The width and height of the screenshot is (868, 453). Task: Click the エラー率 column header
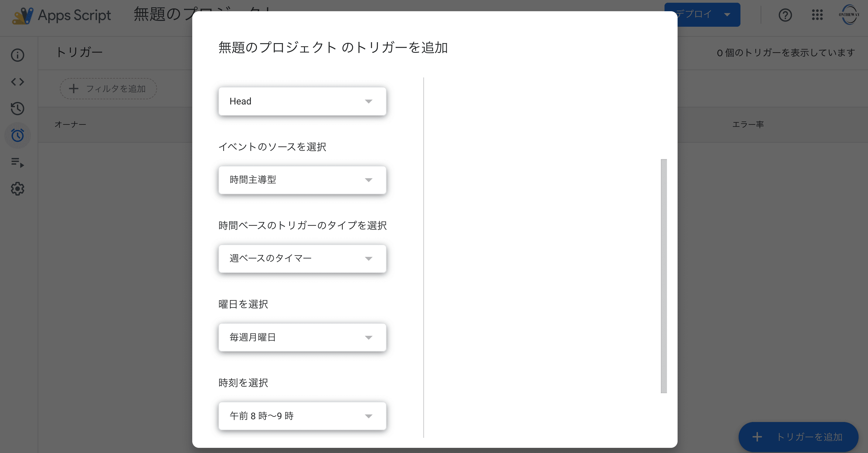click(748, 124)
